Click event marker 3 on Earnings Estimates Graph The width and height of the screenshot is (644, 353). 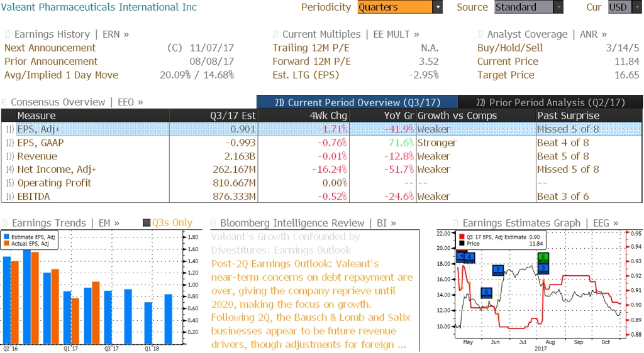(x=543, y=268)
